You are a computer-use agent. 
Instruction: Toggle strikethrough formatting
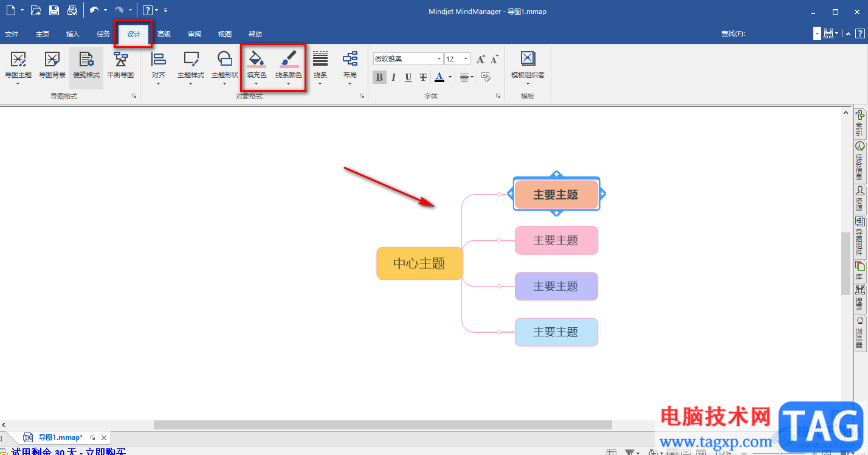point(423,77)
